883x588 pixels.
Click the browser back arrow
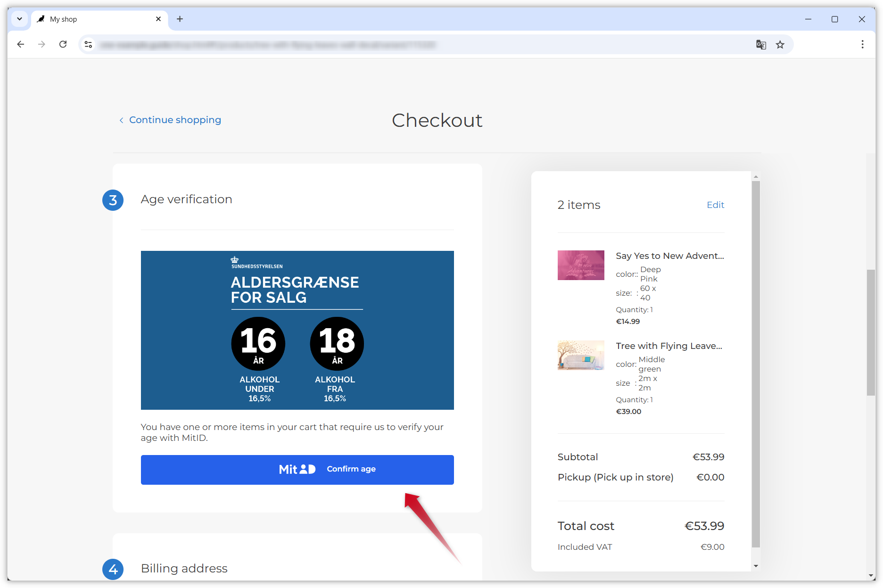click(20, 44)
